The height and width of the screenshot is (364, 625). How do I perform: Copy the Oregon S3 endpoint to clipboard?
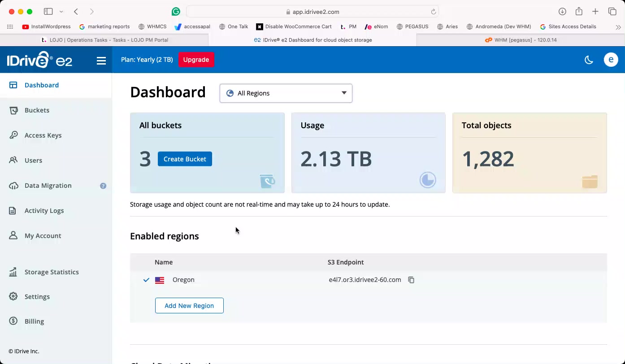coord(411,280)
